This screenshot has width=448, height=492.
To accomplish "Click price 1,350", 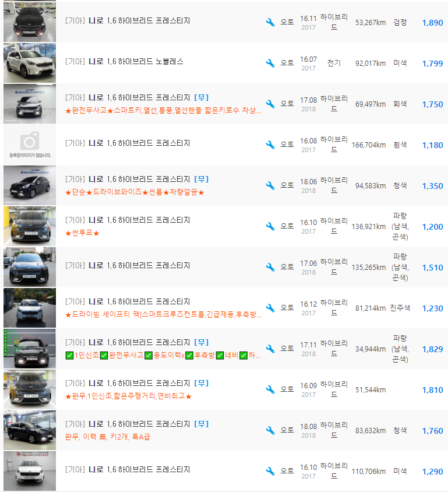I will tap(432, 186).
